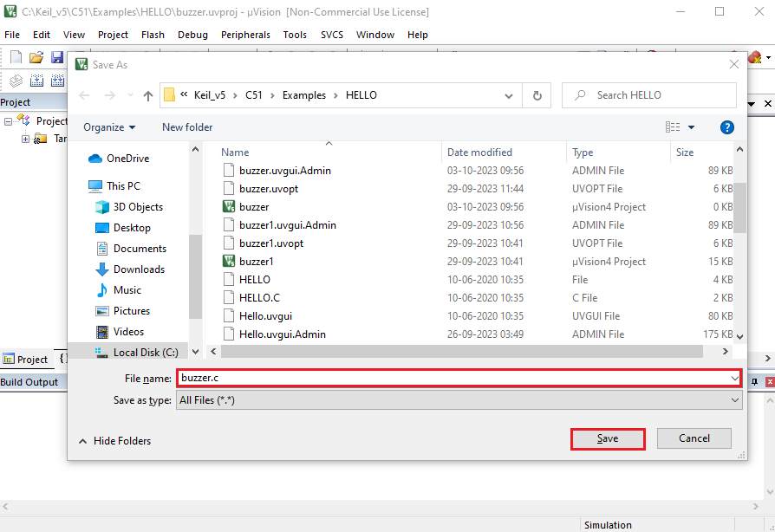Viewport: 775px width, 532px height.
Task: Click the Open file icon in Keil toolbar
Action: click(36, 57)
